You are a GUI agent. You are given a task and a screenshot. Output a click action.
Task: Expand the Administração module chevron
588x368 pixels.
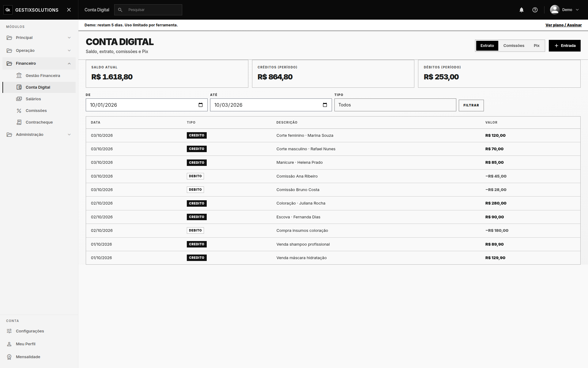click(x=69, y=135)
